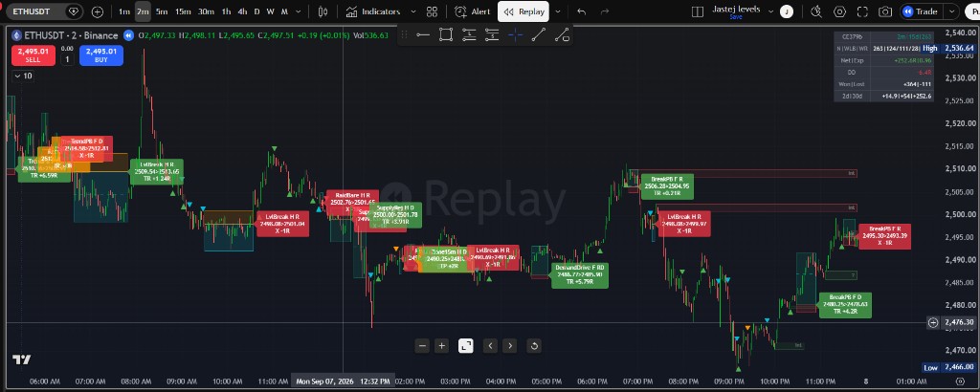980x392 pixels.
Task: Select the long position tool
Action: [x=469, y=35]
